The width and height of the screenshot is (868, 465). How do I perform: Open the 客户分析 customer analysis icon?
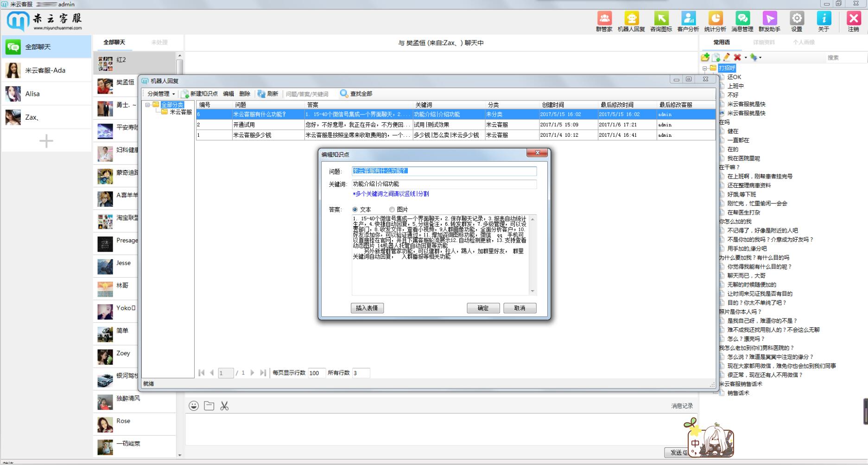click(688, 21)
